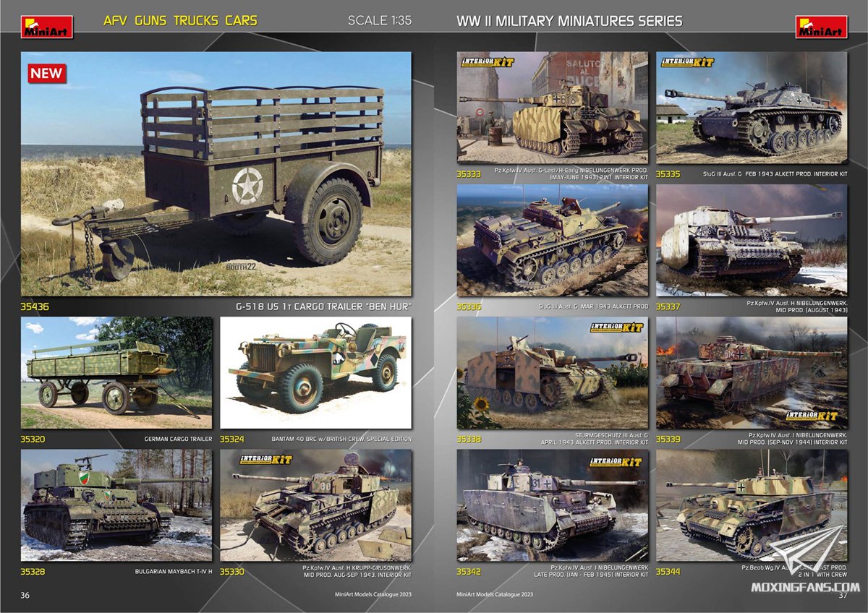Click product number 35330
Screen dimensions: 868x613
[234, 571]
